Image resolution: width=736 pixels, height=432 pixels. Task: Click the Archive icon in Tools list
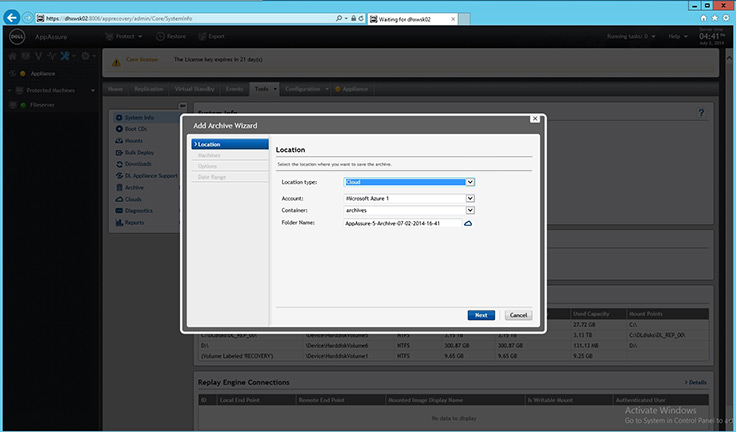pos(119,187)
